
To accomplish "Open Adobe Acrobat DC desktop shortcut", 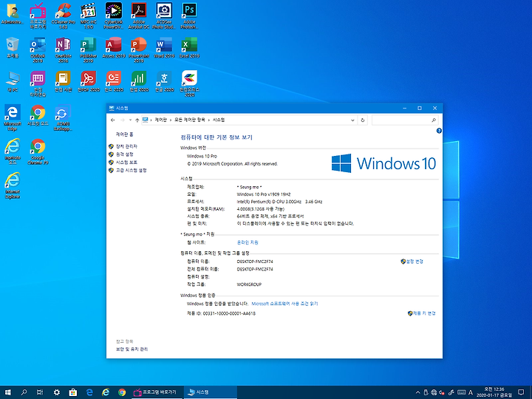I will (x=139, y=16).
